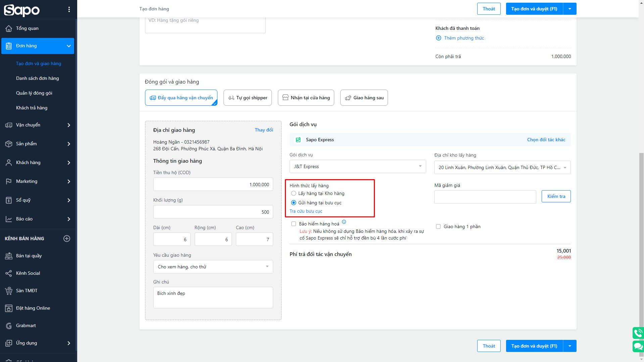Viewport: 644px width, 362px height.
Task: Enable Bảo hiểm hàng hoá checkbox
Action: click(294, 224)
